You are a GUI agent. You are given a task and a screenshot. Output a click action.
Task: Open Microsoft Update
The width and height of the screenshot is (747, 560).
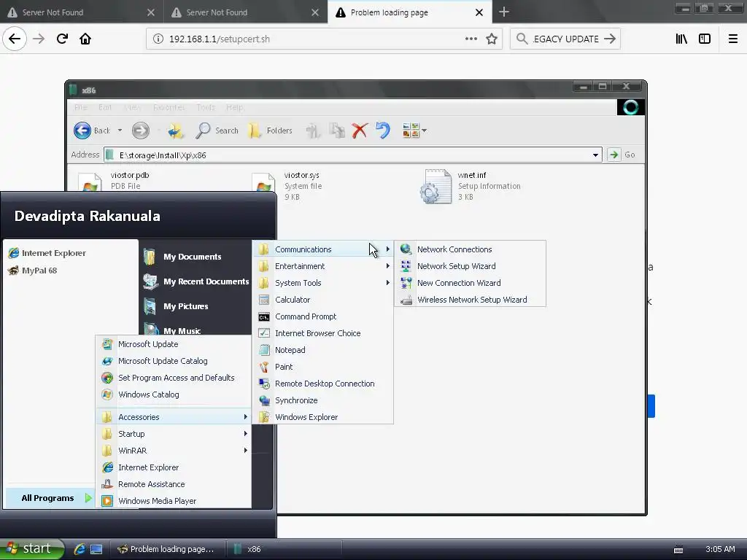[x=174, y=344]
